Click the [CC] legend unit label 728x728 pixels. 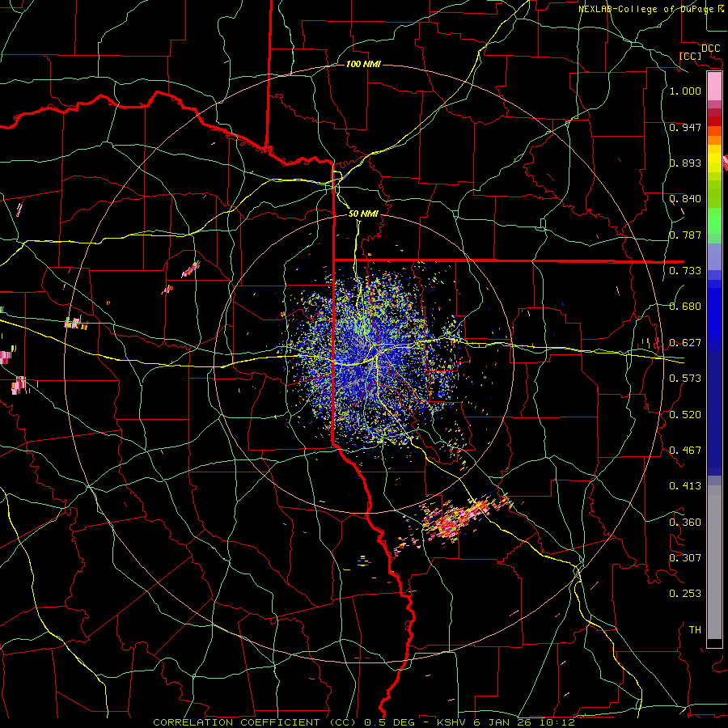click(x=690, y=56)
